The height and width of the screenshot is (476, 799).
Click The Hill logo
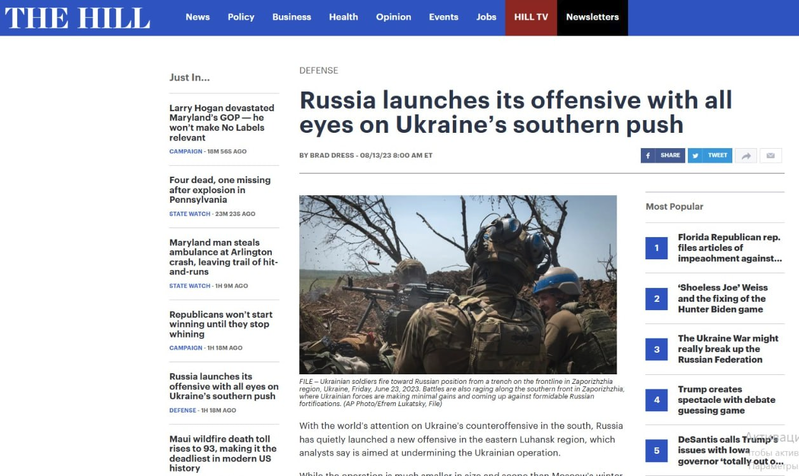pyautogui.click(x=77, y=18)
